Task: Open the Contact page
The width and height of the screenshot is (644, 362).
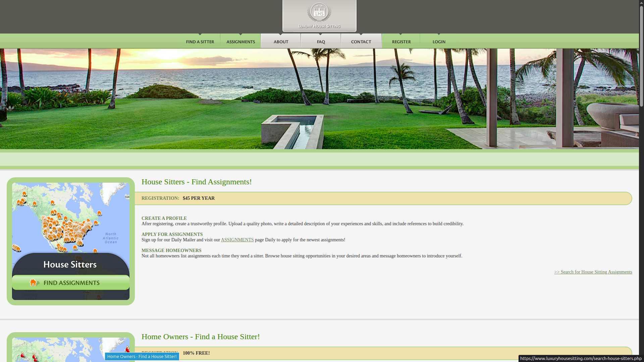Action: point(361,42)
